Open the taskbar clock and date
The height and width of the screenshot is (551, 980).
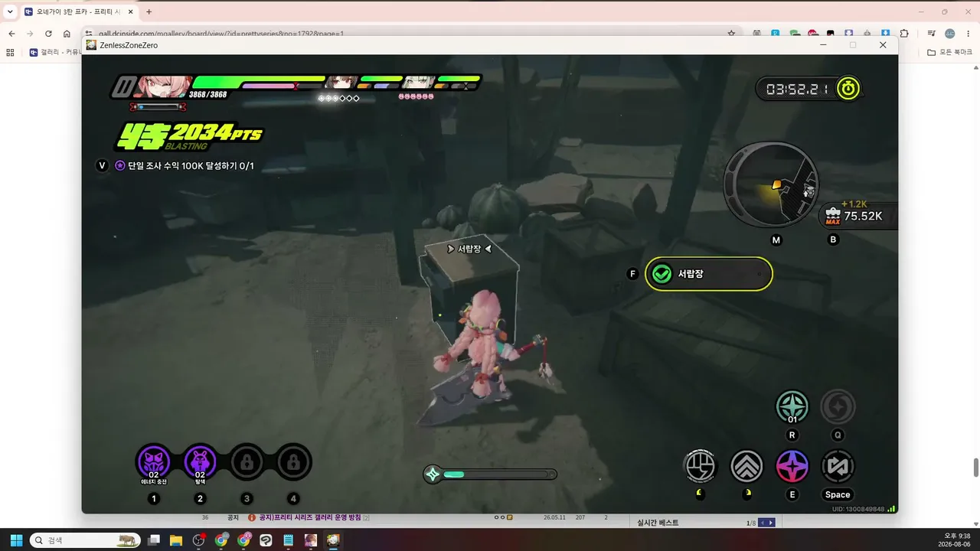click(955, 540)
